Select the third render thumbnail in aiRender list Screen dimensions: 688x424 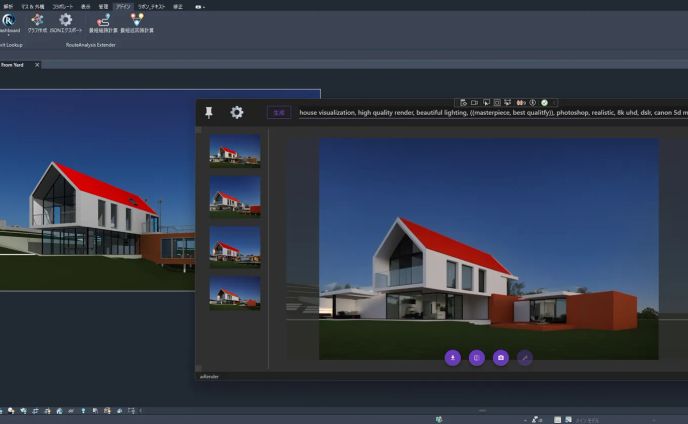[x=235, y=247]
